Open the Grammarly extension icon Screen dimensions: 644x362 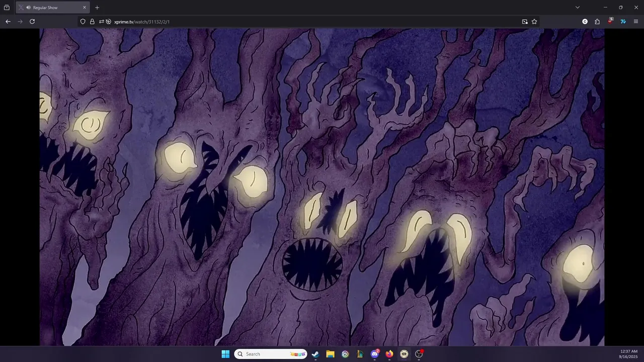tap(585, 22)
